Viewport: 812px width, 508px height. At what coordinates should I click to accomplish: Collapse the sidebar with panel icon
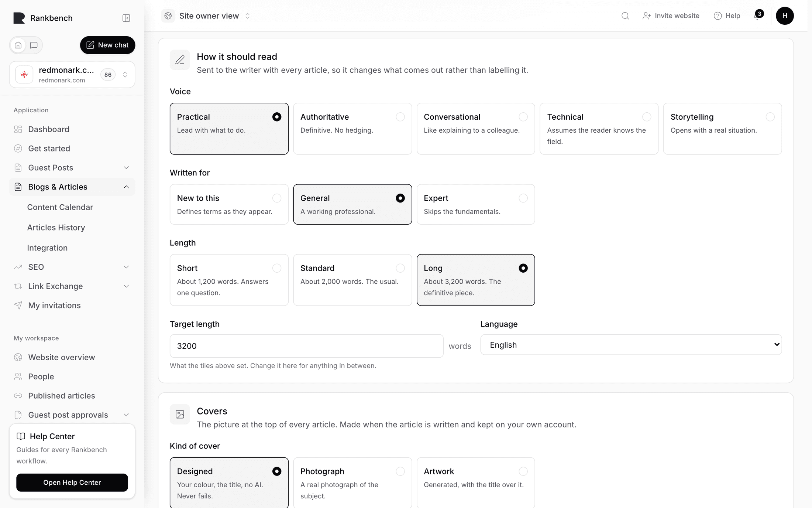click(126, 18)
